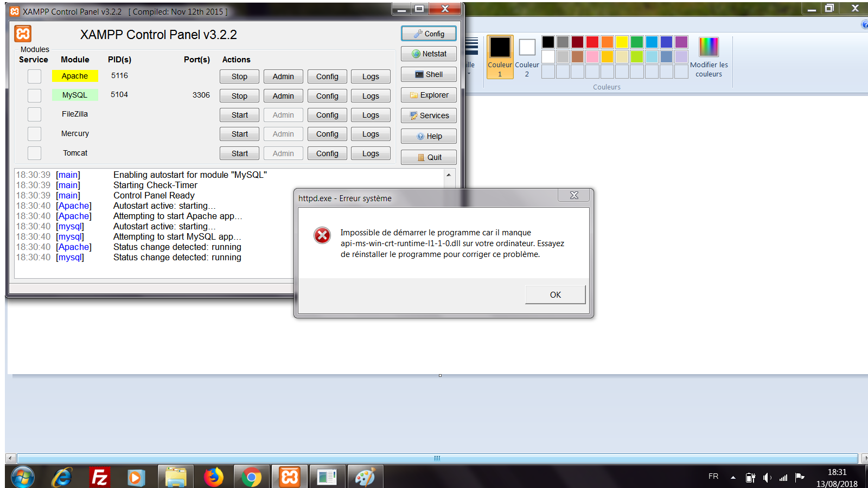868x488 pixels.
Task: Open Windows Media Player taskbar icon
Action: point(136,478)
